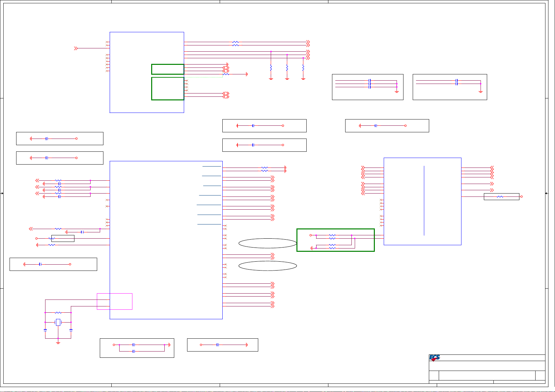
Task: Select the rightmost of three vertical pull-down resistors
Action: click(x=303, y=68)
